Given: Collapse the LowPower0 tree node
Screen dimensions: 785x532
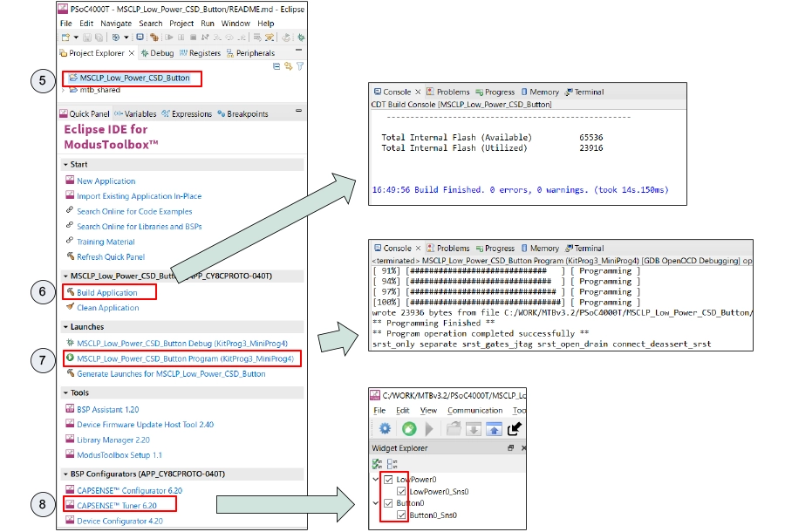Looking at the screenshot, I should pos(375,480).
